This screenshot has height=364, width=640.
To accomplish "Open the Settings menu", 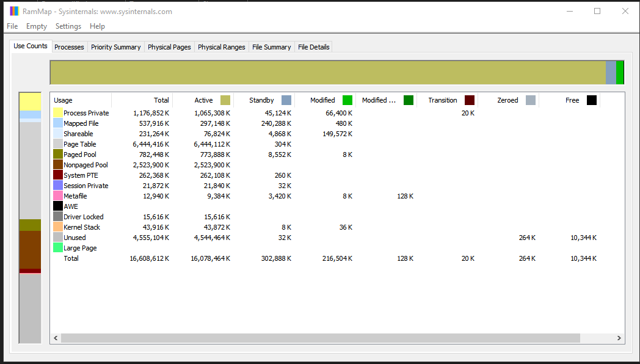I will click(x=68, y=26).
